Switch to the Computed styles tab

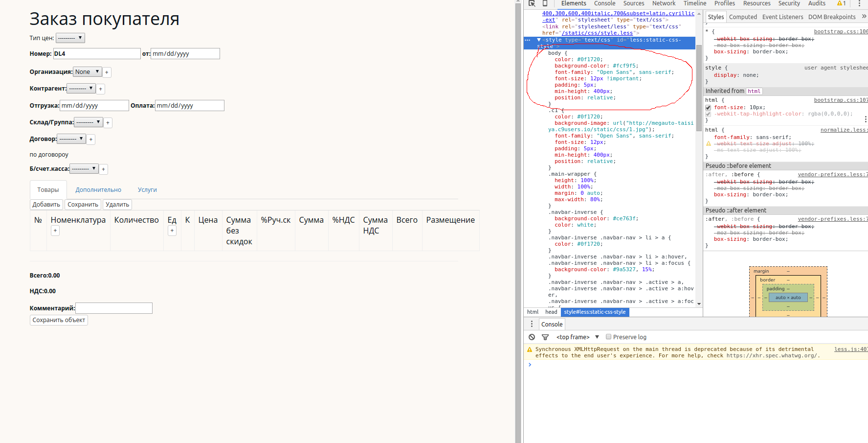(x=743, y=17)
